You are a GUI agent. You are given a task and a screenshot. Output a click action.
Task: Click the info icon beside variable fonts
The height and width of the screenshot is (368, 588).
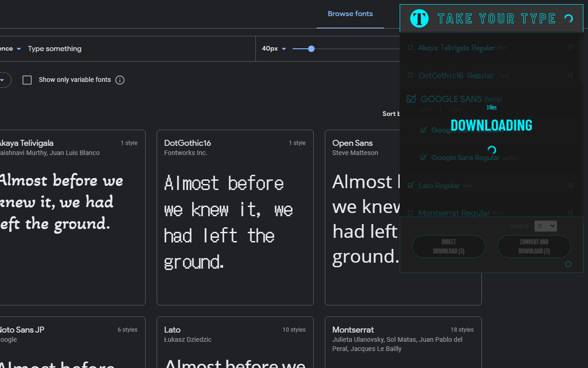tap(120, 80)
